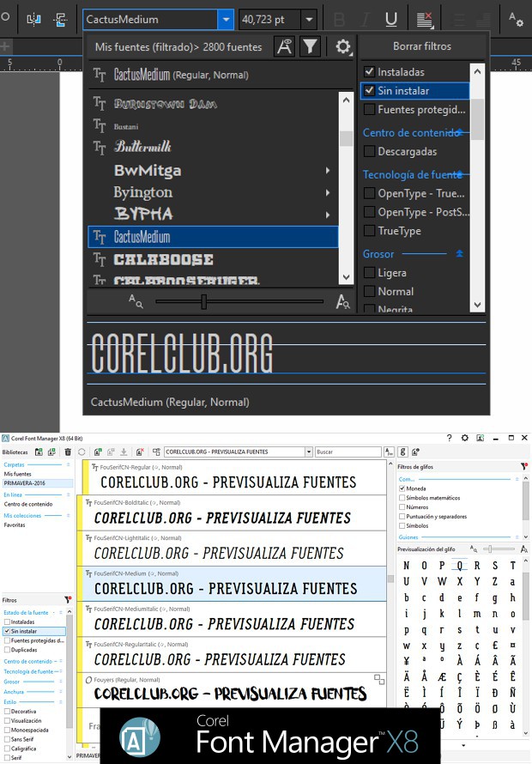Viewport: 532px width, 764px height.
Task: Expand the Byington font family submenu
Action: 328,192
